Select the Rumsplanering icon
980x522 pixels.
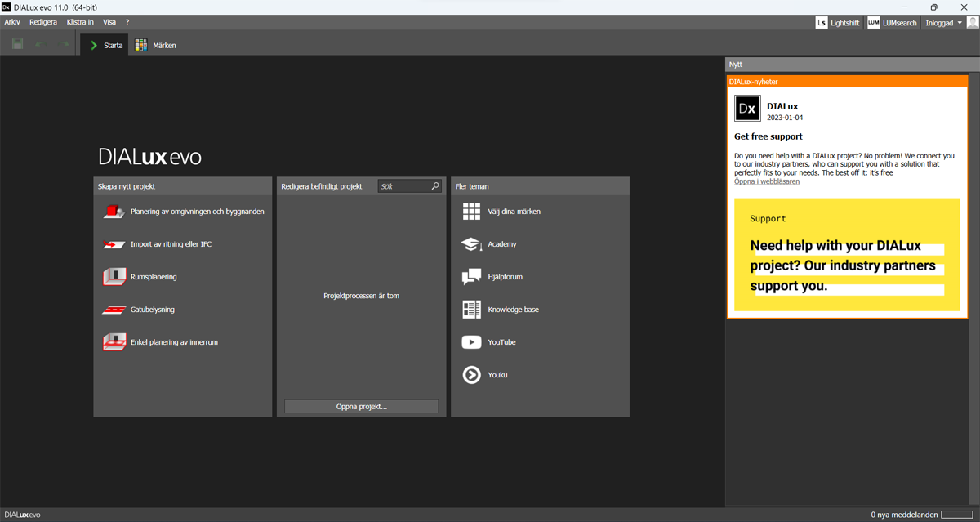tap(114, 277)
